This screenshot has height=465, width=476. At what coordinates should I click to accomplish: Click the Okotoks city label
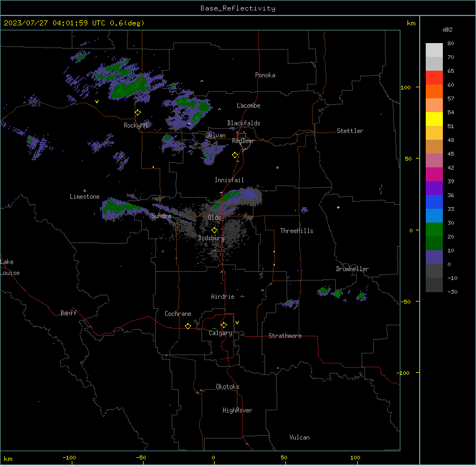[x=228, y=387]
